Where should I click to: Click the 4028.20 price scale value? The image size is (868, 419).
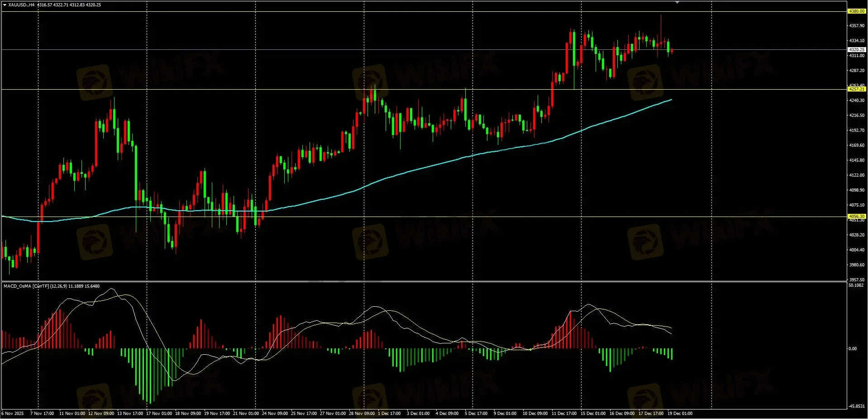857,235
